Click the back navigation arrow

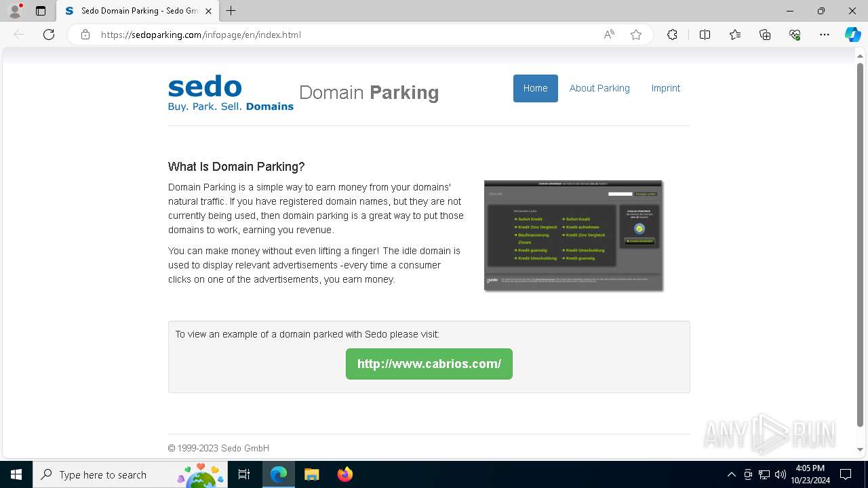pos(19,35)
